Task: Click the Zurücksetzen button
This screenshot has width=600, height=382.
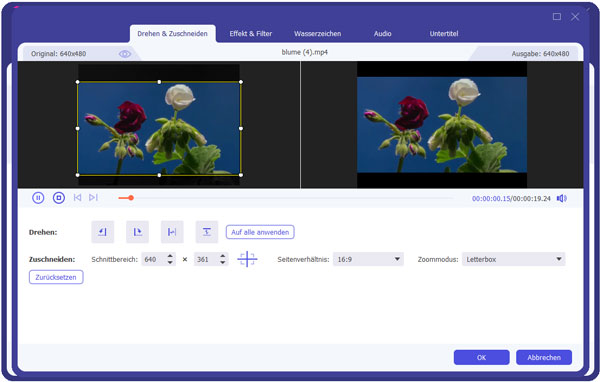Action: (56, 277)
